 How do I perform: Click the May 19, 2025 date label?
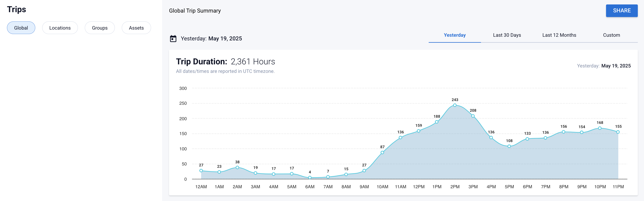[225, 38]
